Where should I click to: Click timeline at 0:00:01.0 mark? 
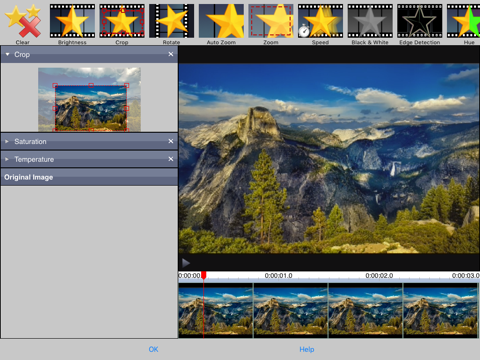(x=278, y=276)
